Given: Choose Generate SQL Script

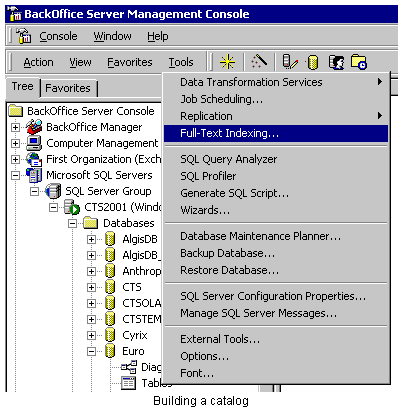Looking at the screenshot, I should click(x=276, y=193).
